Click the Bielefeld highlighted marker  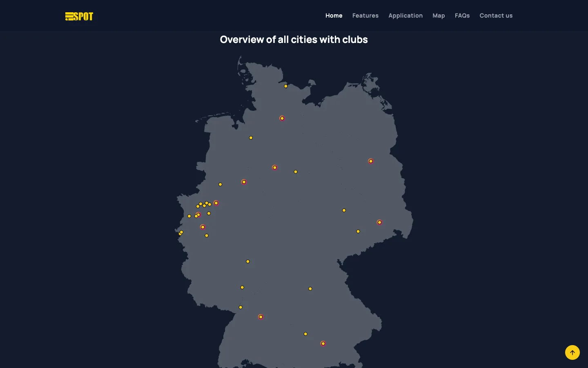[x=244, y=182]
